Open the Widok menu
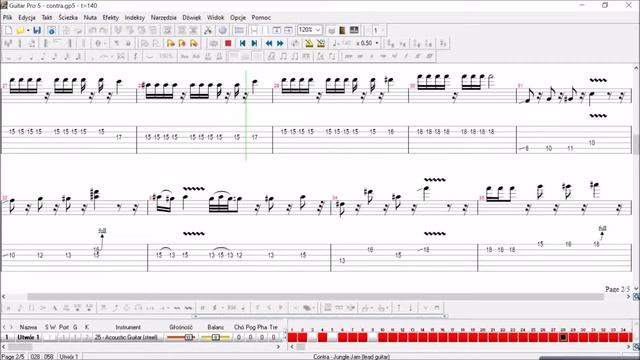The width and height of the screenshot is (640, 360). click(216, 18)
